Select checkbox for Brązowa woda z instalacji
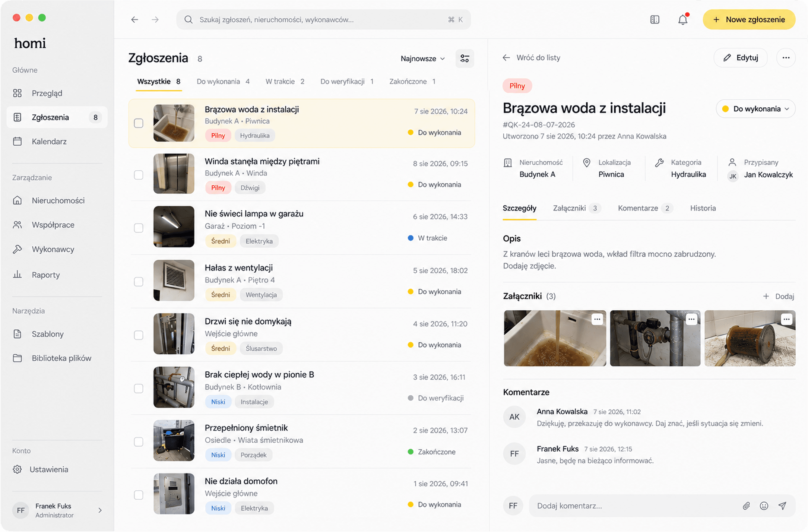 click(139, 123)
